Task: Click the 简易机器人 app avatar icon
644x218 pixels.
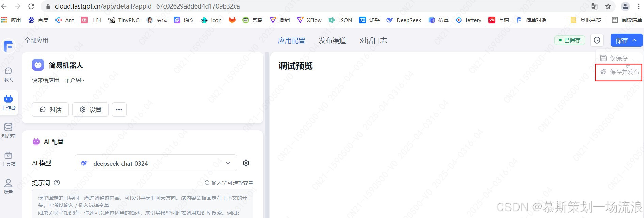Action: click(x=38, y=65)
